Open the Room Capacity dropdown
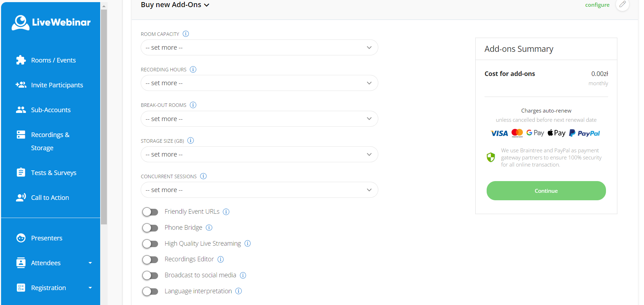The width and height of the screenshot is (644, 305). 259,47
